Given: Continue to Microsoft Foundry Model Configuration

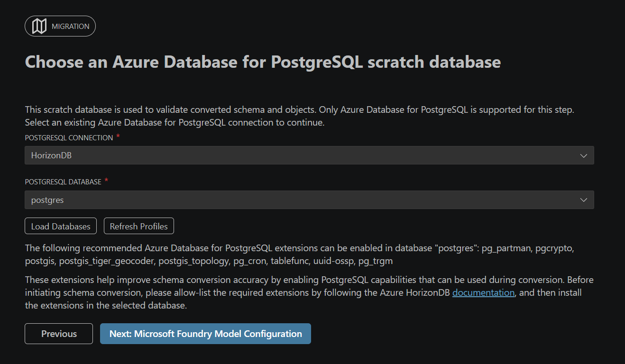Looking at the screenshot, I should coord(205,334).
